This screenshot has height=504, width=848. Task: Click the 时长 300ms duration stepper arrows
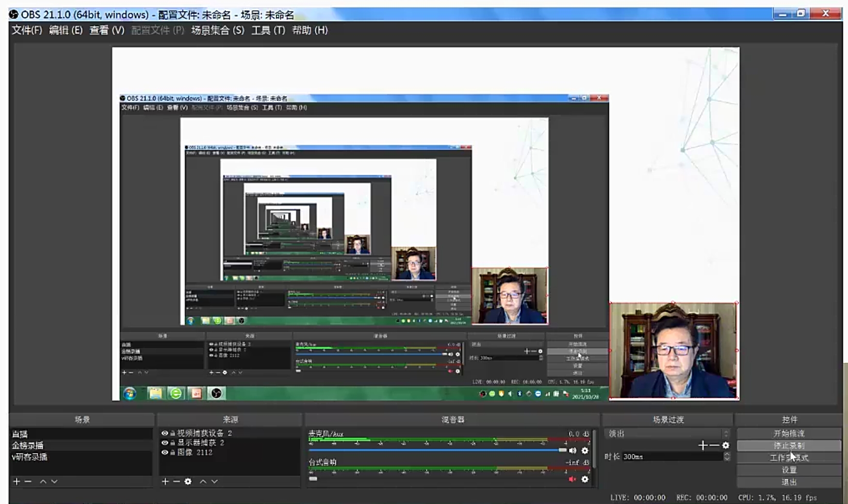pos(726,456)
